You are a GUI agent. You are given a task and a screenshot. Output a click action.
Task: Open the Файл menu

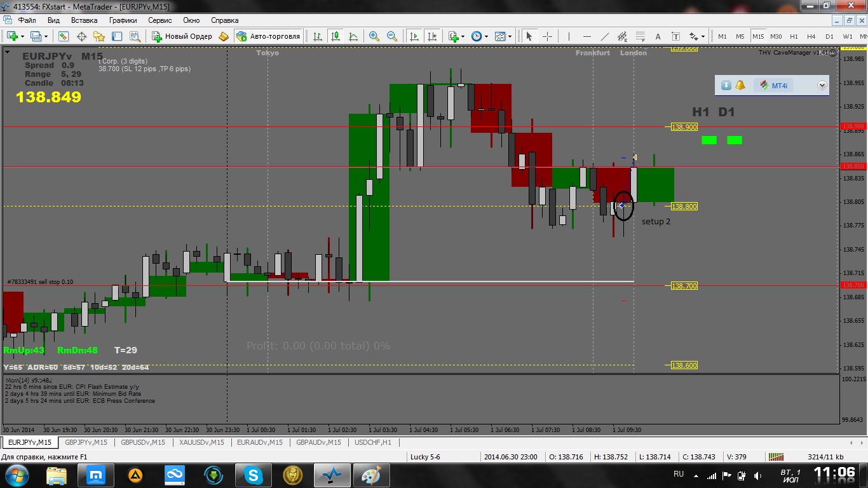(27, 20)
